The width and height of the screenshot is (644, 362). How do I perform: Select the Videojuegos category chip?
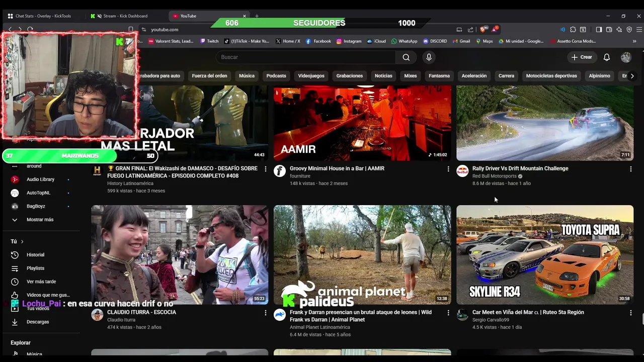pyautogui.click(x=311, y=76)
